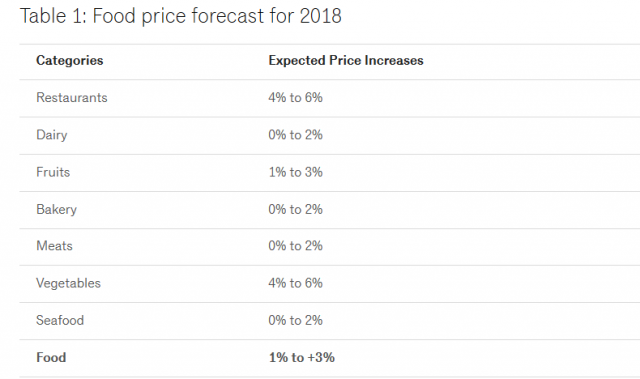
Task: Click the bold '1% to +3%' total value
Action: point(301,357)
